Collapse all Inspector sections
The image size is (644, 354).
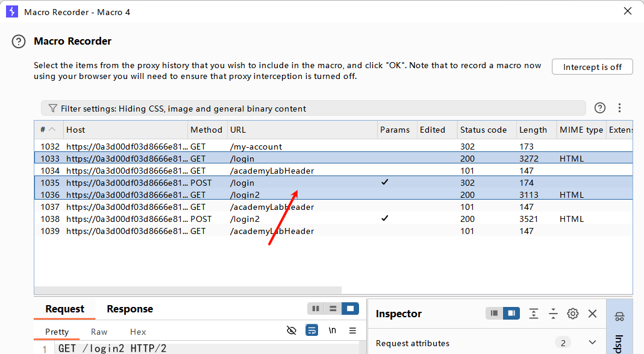(553, 314)
